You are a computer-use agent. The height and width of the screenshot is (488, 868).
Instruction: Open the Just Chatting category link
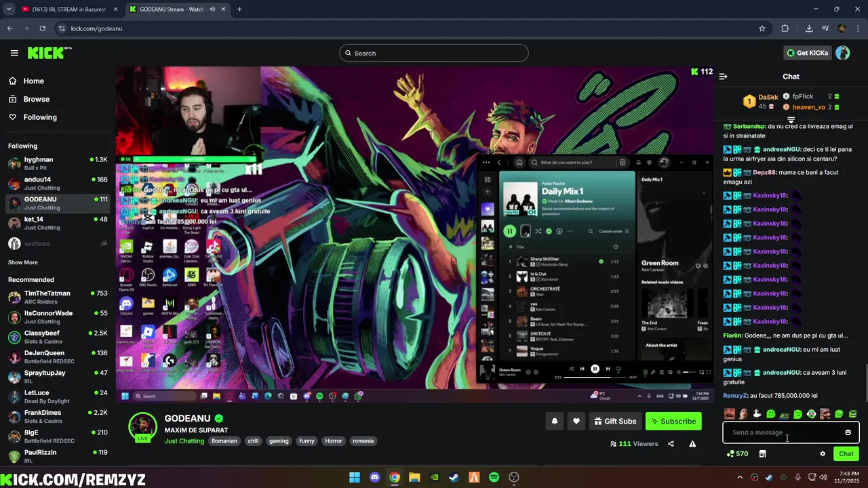coord(184,441)
